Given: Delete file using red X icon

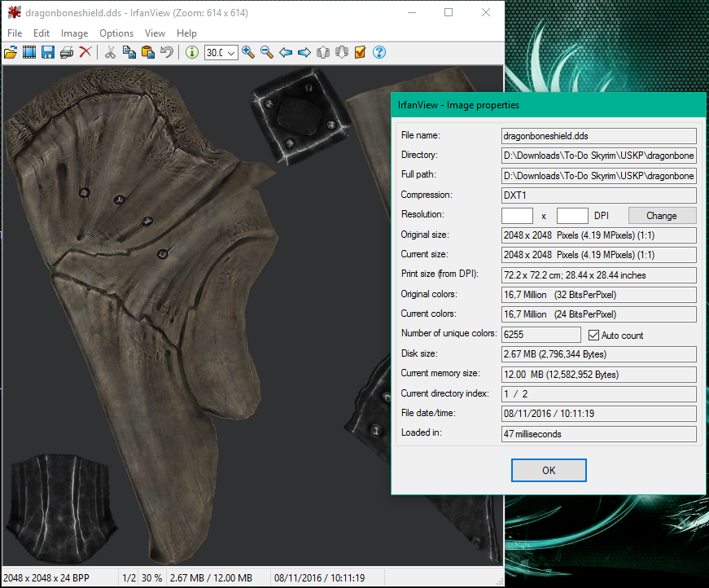Looking at the screenshot, I should tap(85, 52).
